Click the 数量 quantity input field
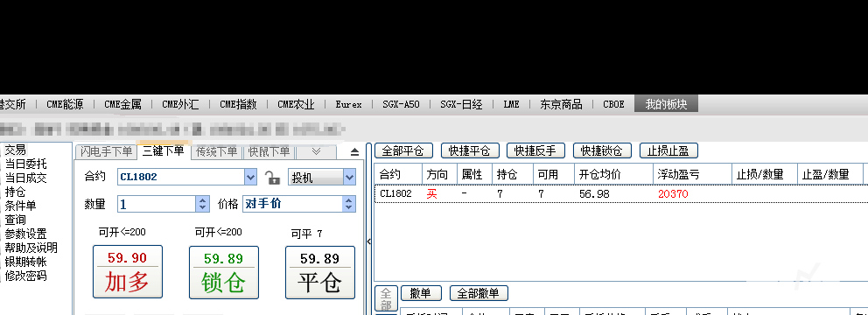868x315 pixels. [x=157, y=204]
